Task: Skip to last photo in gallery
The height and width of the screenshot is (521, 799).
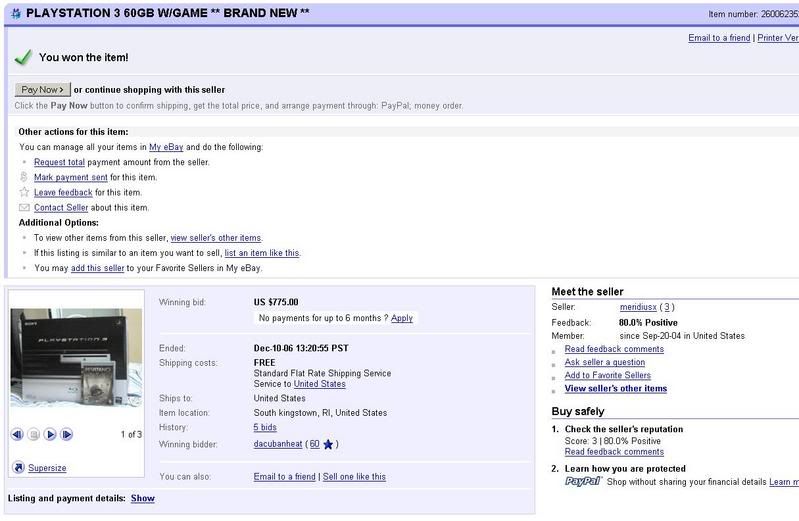Action: pyautogui.click(x=67, y=434)
